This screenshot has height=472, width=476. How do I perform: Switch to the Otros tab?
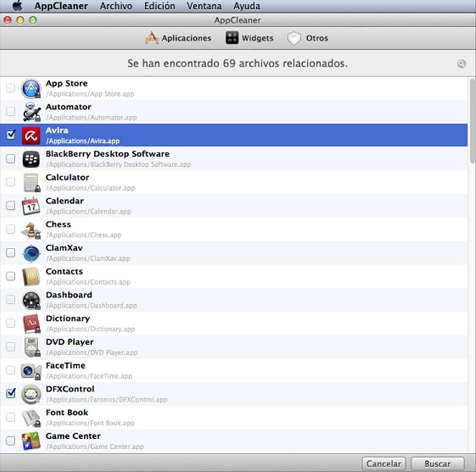308,38
